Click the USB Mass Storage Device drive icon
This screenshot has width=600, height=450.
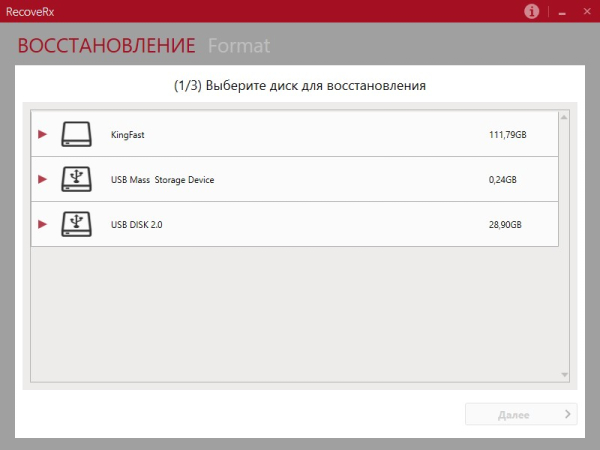[76, 179]
